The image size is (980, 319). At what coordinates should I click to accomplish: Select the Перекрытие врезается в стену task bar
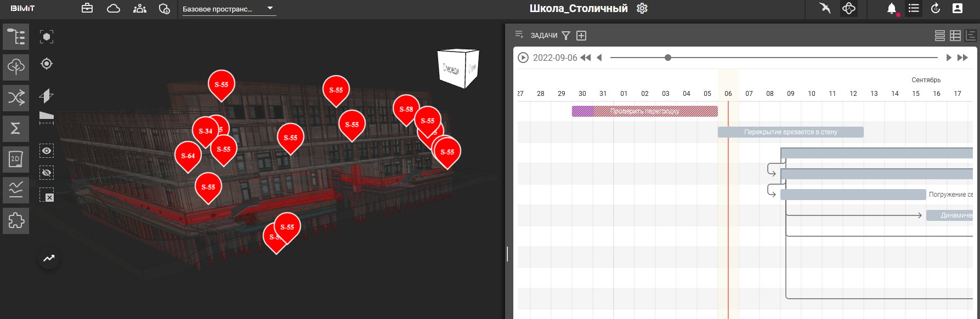[790, 132]
